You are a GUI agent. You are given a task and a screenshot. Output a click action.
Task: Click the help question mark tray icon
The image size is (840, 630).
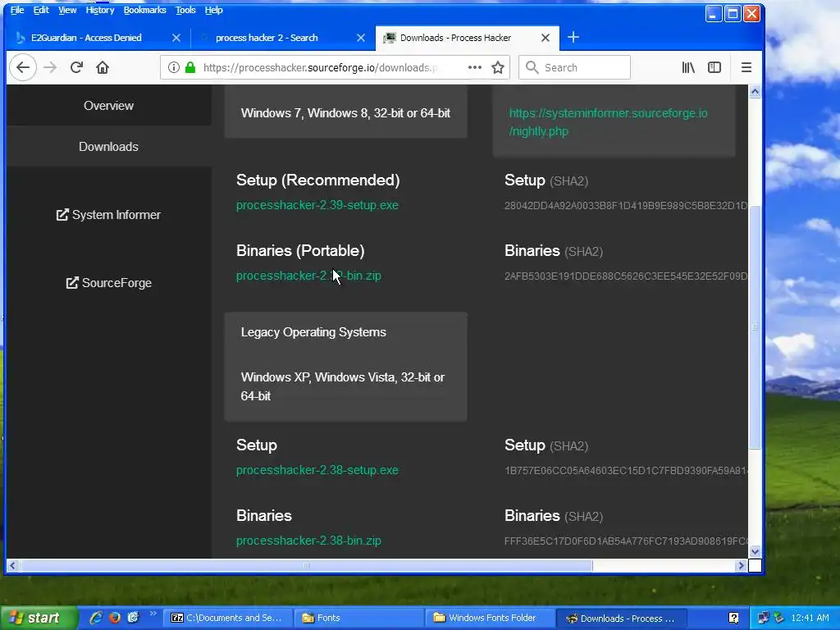click(x=734, y=618)
